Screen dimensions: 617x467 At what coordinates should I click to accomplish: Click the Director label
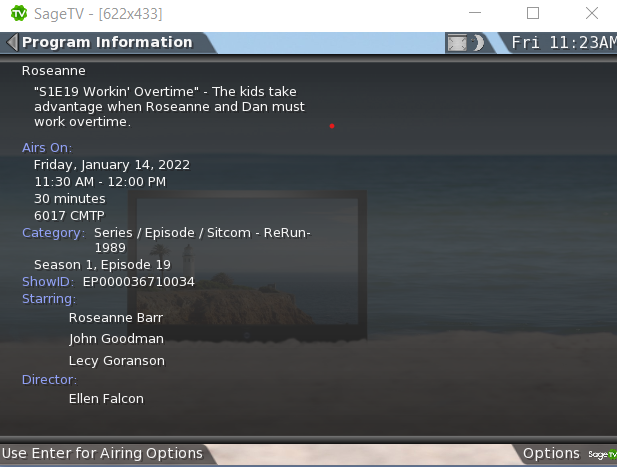(x=49, y=380)
